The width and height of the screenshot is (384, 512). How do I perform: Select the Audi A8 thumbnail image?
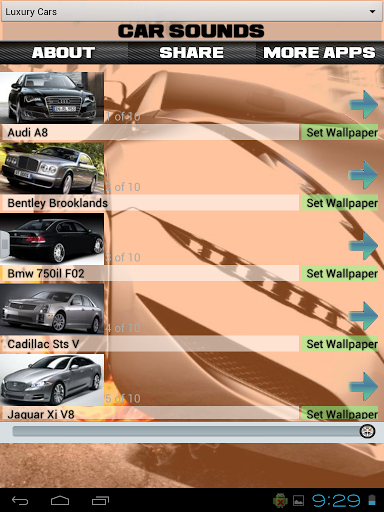(52, 98)
